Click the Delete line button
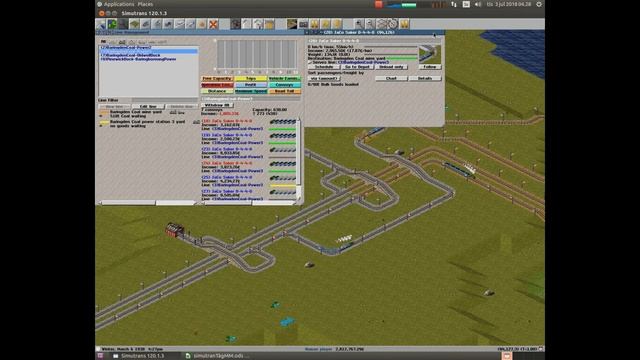The width and height of the screenshot is (640, 360). click(x=182, y=107)
